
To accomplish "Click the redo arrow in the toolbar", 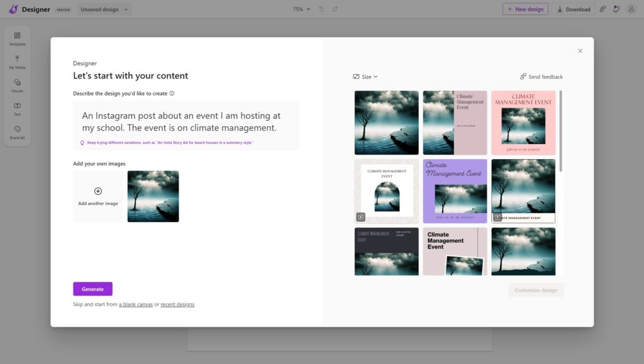I will click(334, 9).
